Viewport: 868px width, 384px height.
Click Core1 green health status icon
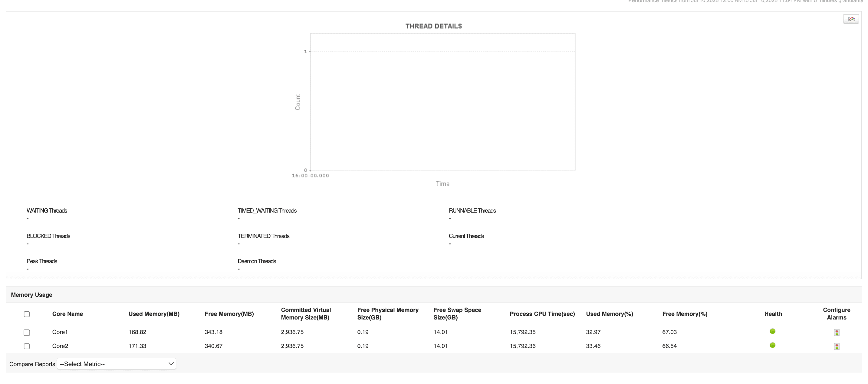coord(772,331)
